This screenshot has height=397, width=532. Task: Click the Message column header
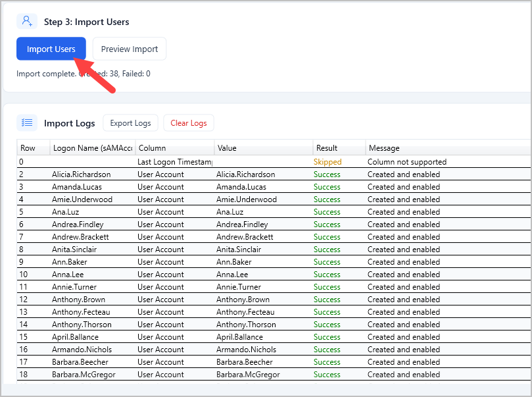tap(448, 148)
